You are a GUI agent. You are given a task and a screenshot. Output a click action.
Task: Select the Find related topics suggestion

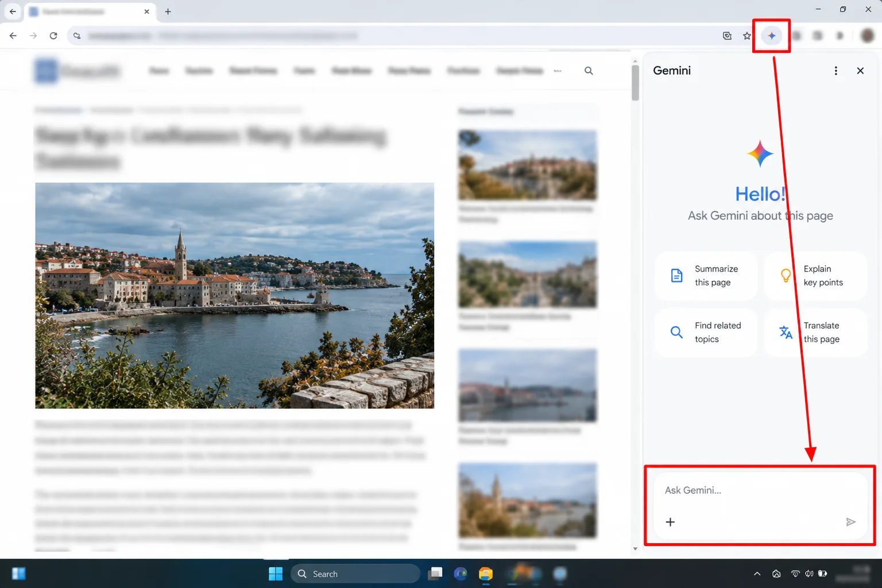pos(706,332)
